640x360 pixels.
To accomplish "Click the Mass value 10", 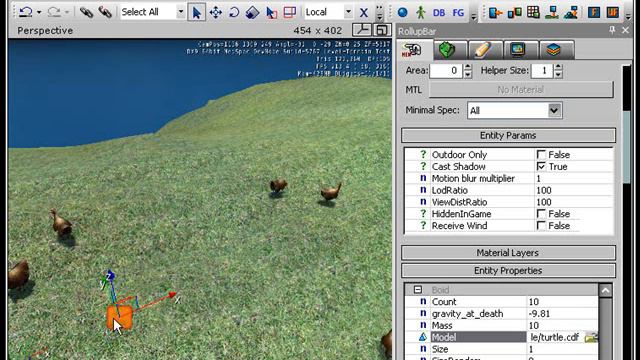I will pyautogui.click(x=562, y=325).
